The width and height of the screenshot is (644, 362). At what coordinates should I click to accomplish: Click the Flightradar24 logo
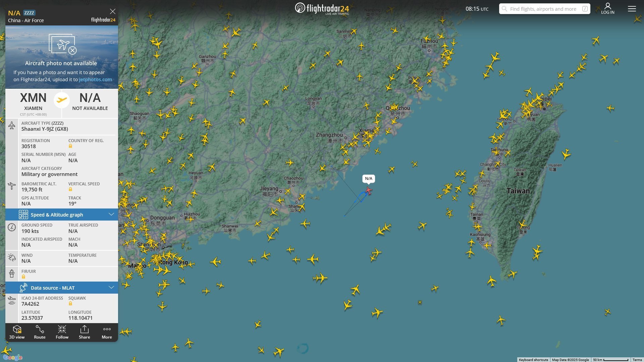pos(322,8)
